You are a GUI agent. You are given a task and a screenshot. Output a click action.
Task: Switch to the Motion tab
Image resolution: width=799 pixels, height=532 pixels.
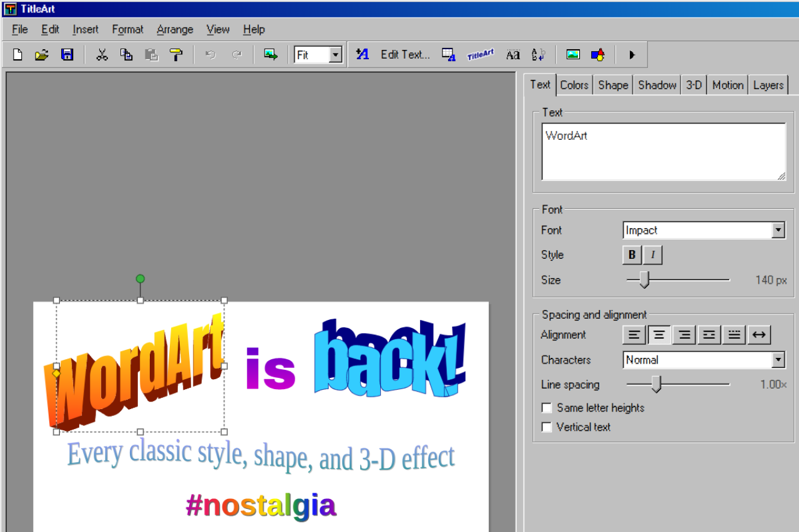(728, 85)
